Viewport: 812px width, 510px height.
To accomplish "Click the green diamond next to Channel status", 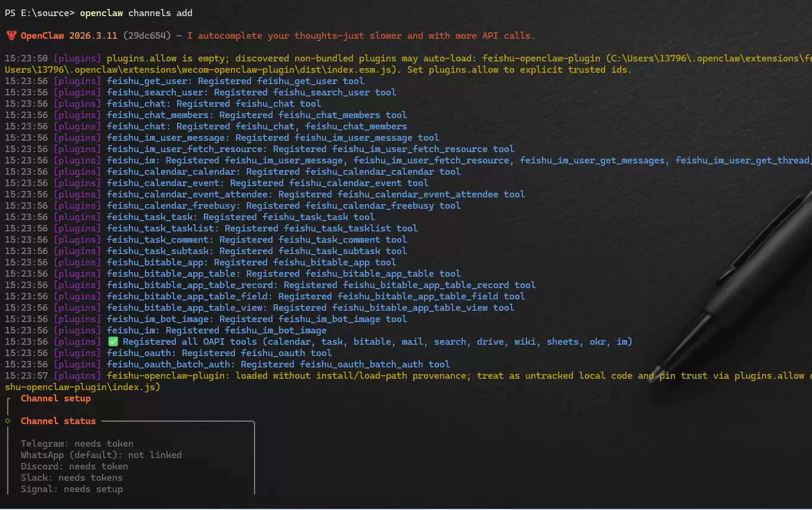I will pos(6,421).
